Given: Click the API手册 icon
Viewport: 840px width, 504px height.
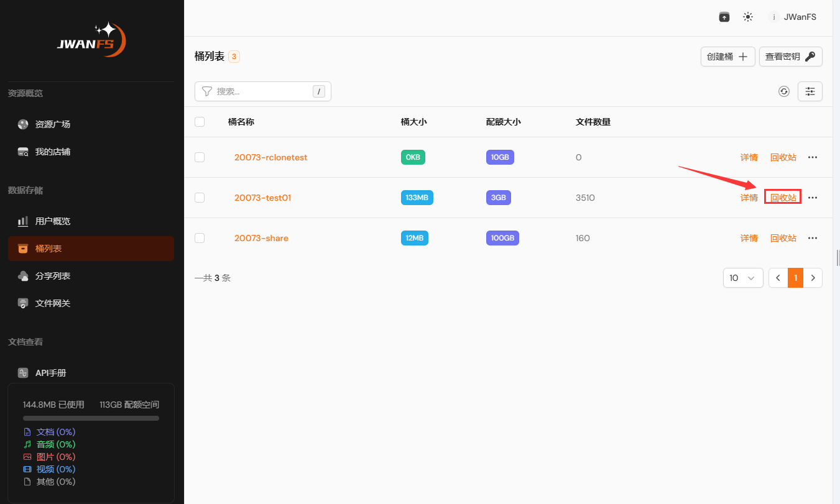Looking at the screenshot, I should pyautogui.click(x=23, y=373).
